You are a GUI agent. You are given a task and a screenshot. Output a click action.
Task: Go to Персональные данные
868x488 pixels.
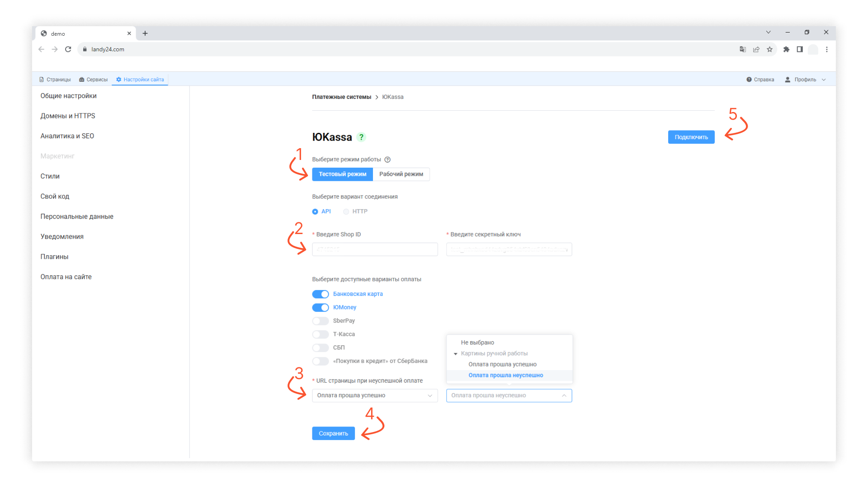tap(77, 216)
